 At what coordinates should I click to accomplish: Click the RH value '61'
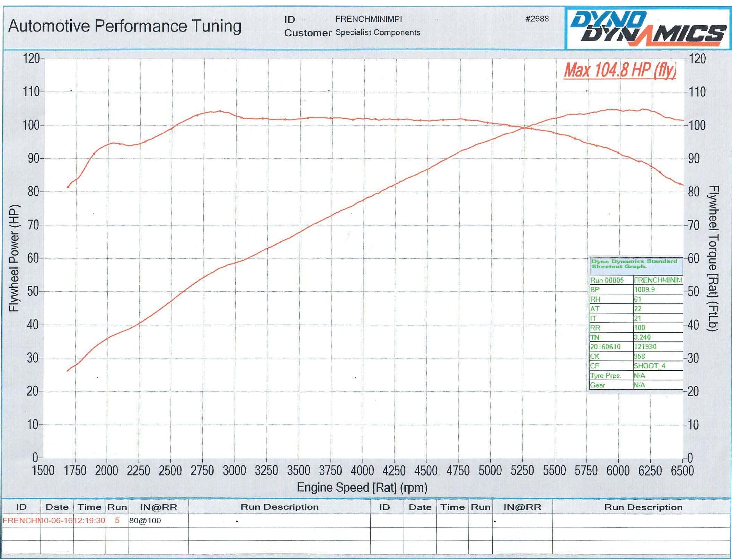[637, 299]
